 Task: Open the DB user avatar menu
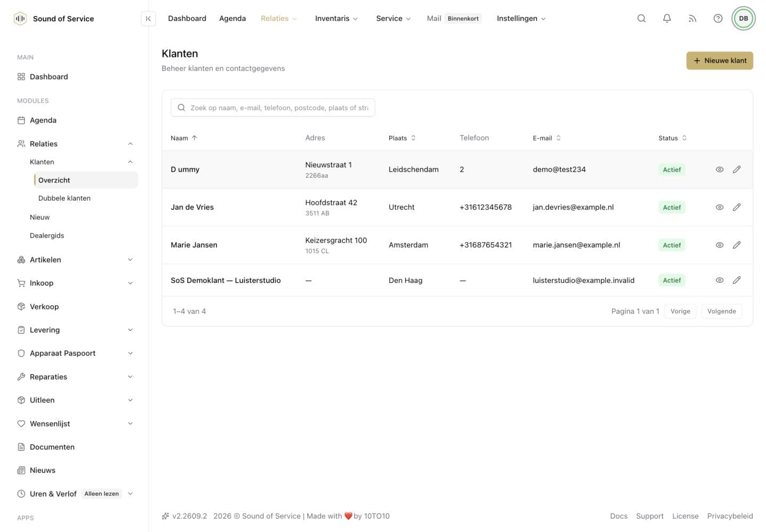click(x=744, y=19)
